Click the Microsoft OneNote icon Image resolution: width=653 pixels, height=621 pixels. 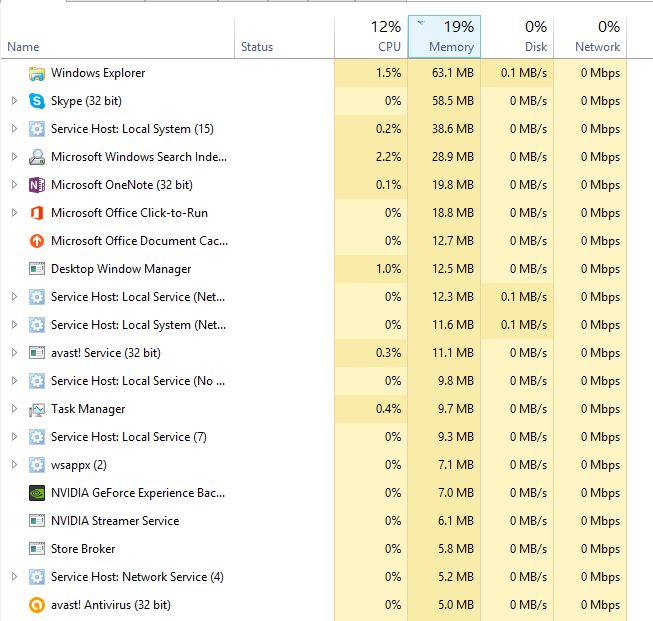click(37, 185)
